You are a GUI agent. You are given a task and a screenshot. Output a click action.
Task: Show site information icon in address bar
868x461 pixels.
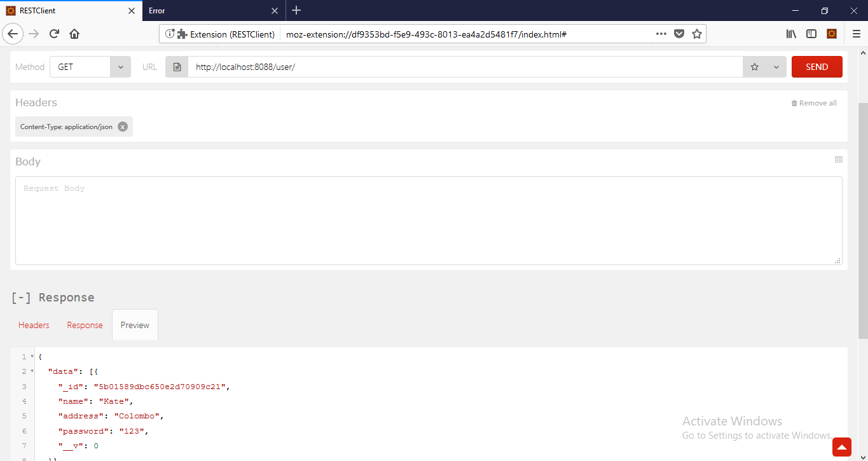[170, 34]
